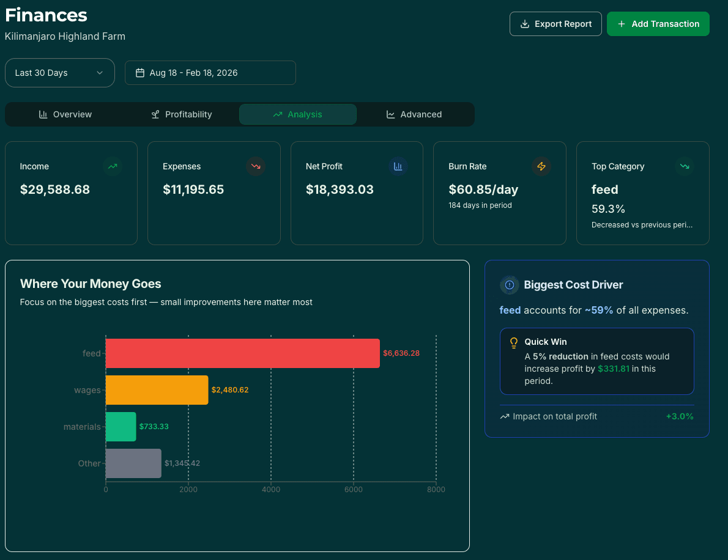Click the Top Category trend icon
The width and height of the screenshot is (728, 560).
684,166
